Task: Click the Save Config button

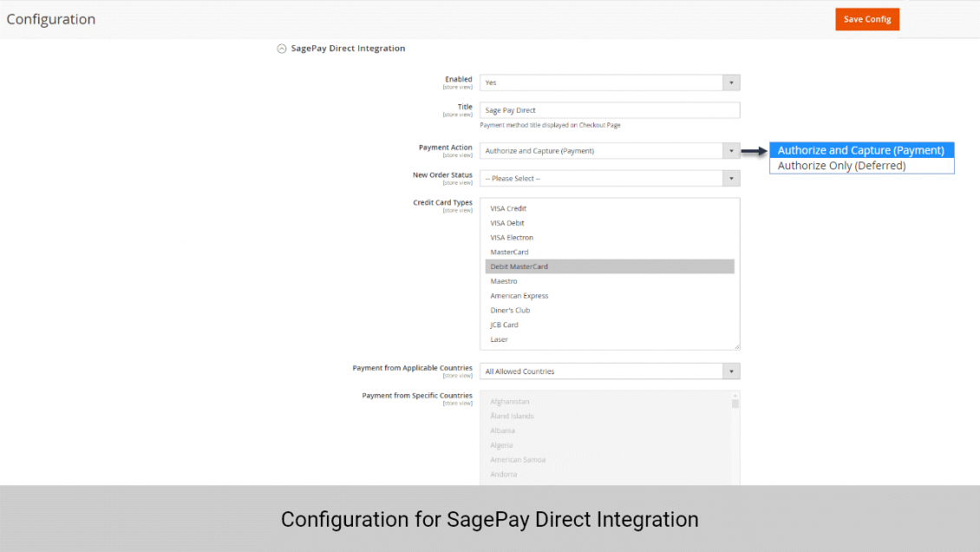Action: [x=867, y=19]
